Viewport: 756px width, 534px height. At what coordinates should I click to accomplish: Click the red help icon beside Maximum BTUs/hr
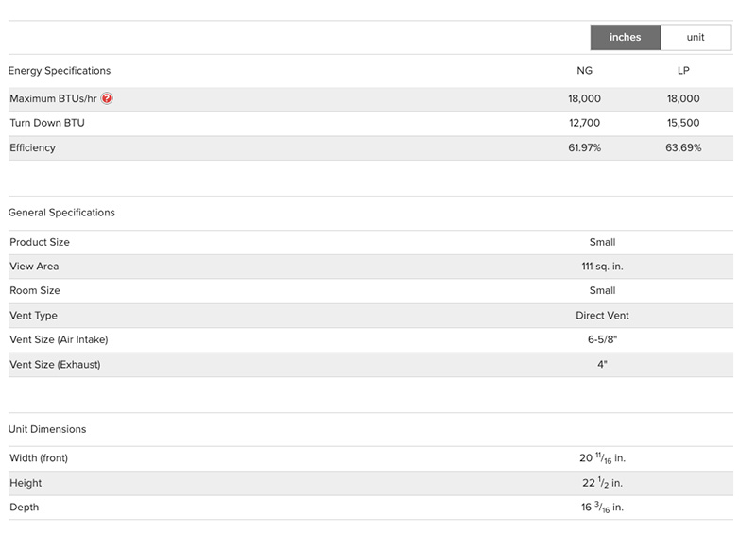[107, 98]
